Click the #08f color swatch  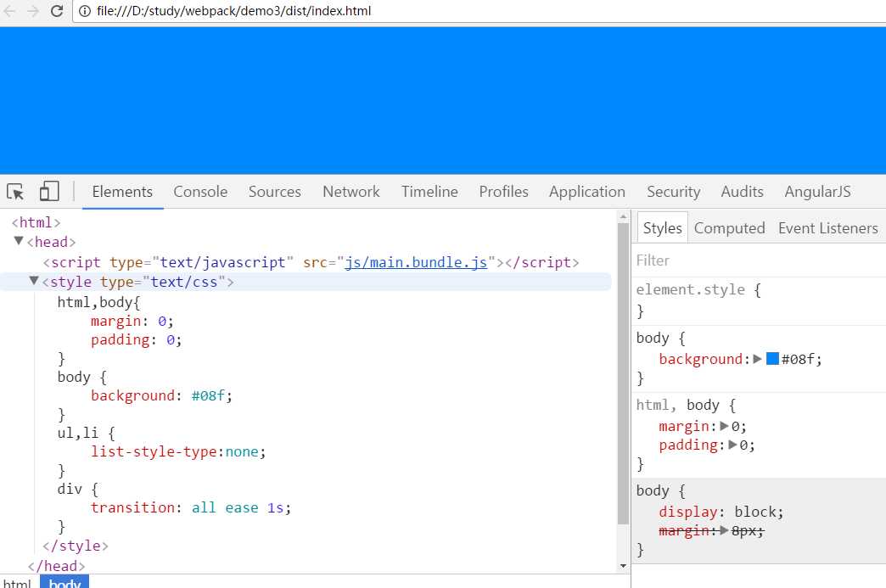[772, 359]
